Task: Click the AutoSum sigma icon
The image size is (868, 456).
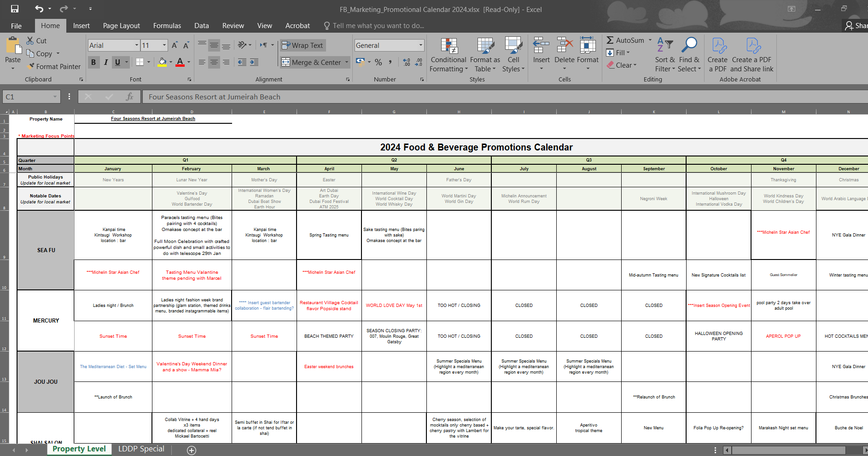Action: [610, 40]
